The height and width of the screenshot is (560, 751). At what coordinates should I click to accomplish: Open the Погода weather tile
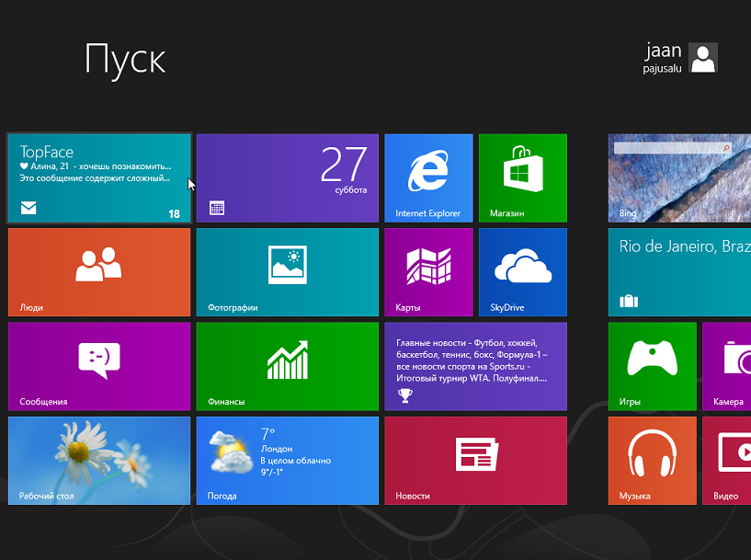(x=288, y=461)
